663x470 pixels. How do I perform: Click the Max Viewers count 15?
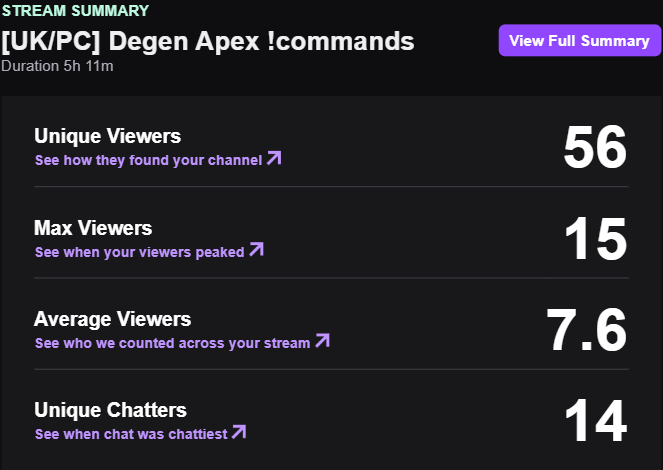[596, 239]
